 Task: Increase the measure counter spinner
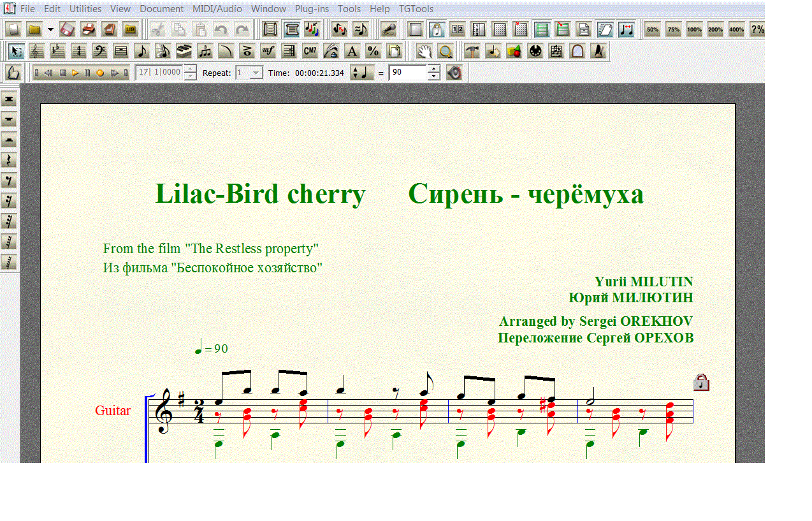pos(190,69)
